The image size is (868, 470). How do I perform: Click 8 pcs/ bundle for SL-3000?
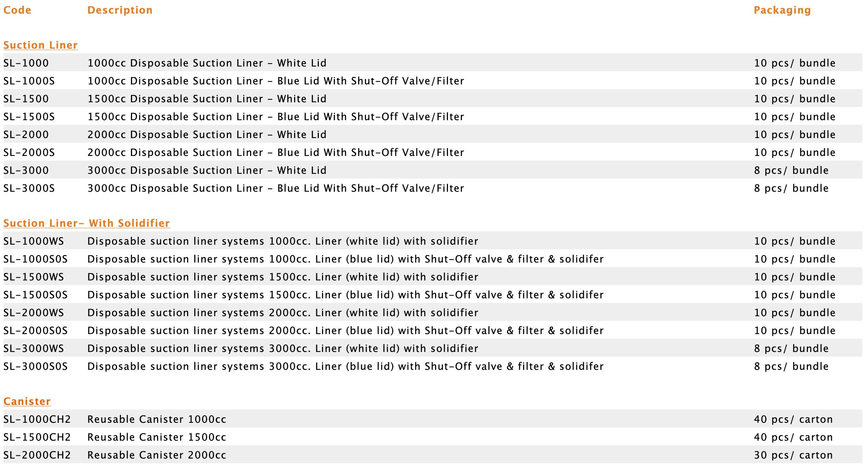click(x=791, y=171)
